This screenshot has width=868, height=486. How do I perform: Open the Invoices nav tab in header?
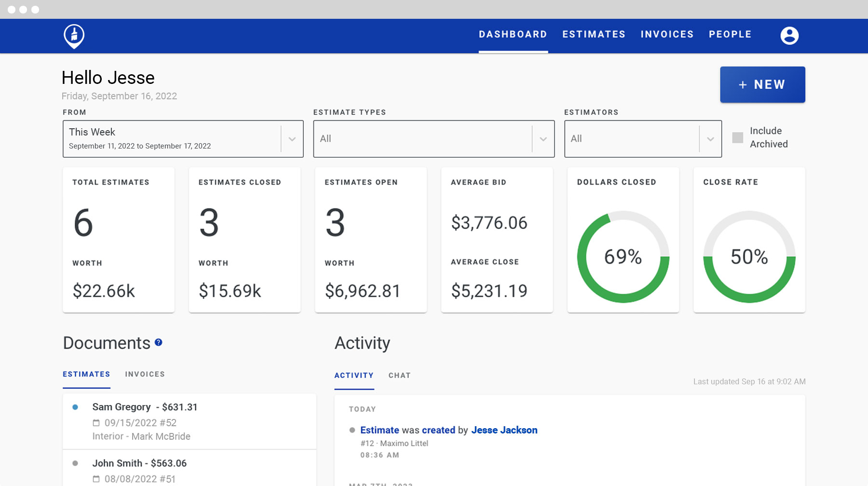click(x=667, y=34)
